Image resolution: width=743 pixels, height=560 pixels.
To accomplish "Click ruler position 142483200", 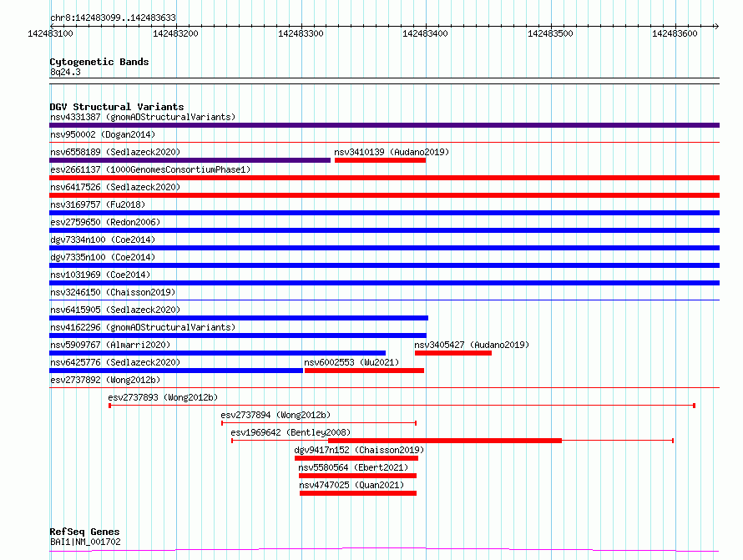I will click(x=175, y=33).
